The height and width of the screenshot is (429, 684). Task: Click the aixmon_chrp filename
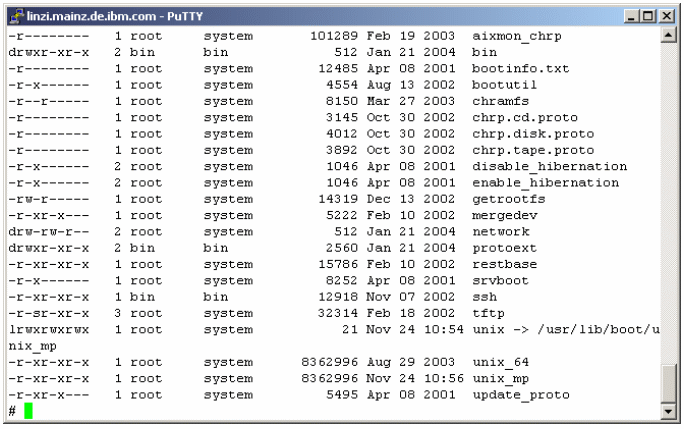pyautogui.click(x=517, y=36)
